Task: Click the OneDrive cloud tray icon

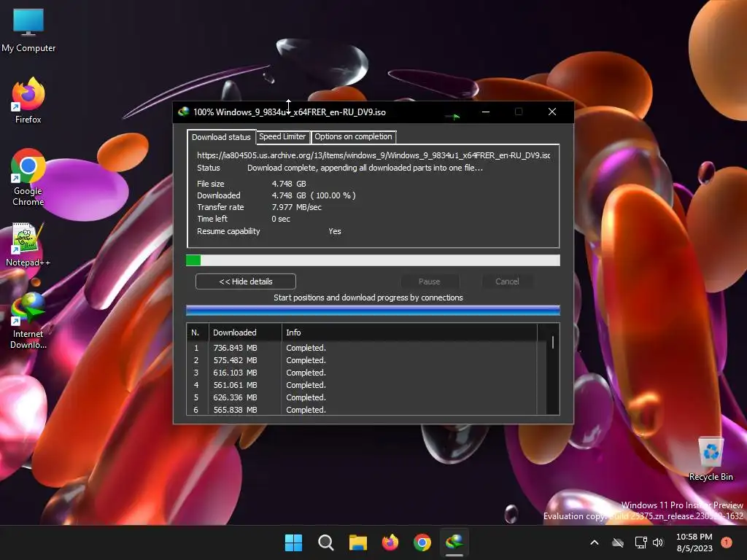Action: click(618, 542)
